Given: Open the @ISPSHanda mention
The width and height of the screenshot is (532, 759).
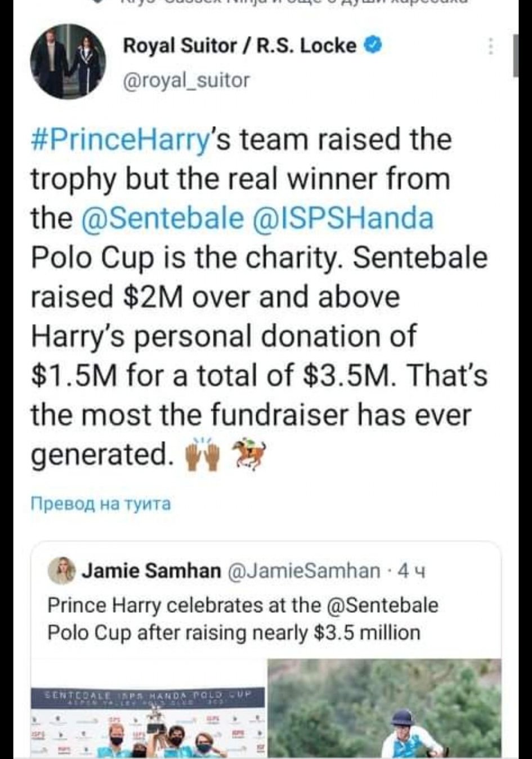Looking at the screenshot, I should tap(346, 219).
